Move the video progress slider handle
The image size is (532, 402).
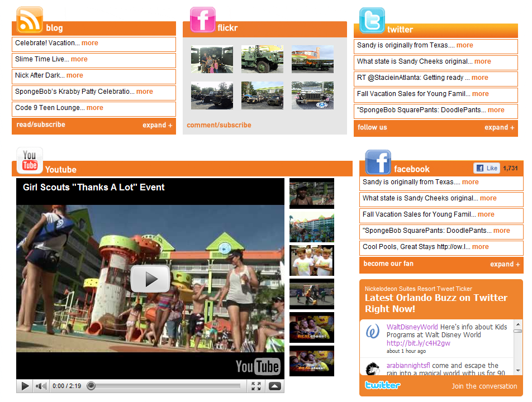[x=91, y=386]
